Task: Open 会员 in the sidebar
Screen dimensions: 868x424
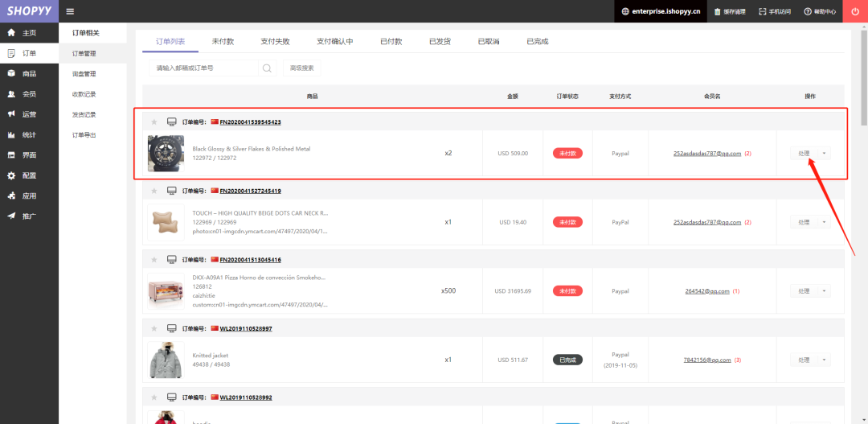Action: pyautogui.click(x=30, y=93)
